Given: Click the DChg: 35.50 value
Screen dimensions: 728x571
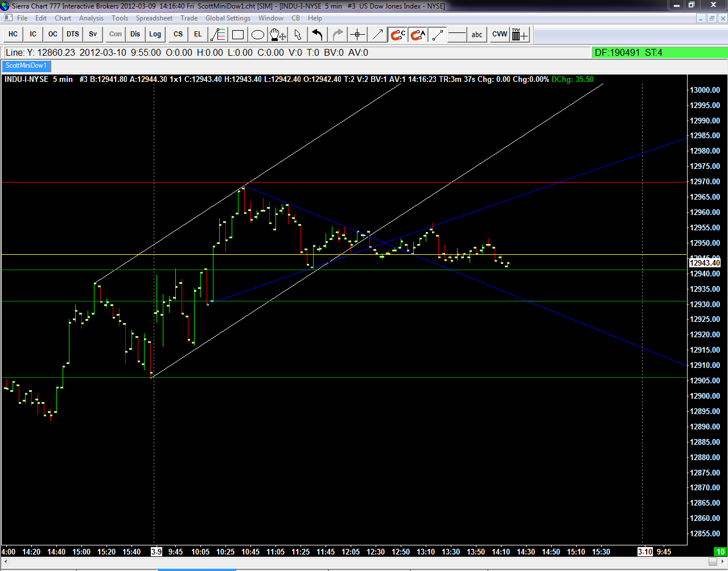Looking at the screenshot, I should coord(573,79).
